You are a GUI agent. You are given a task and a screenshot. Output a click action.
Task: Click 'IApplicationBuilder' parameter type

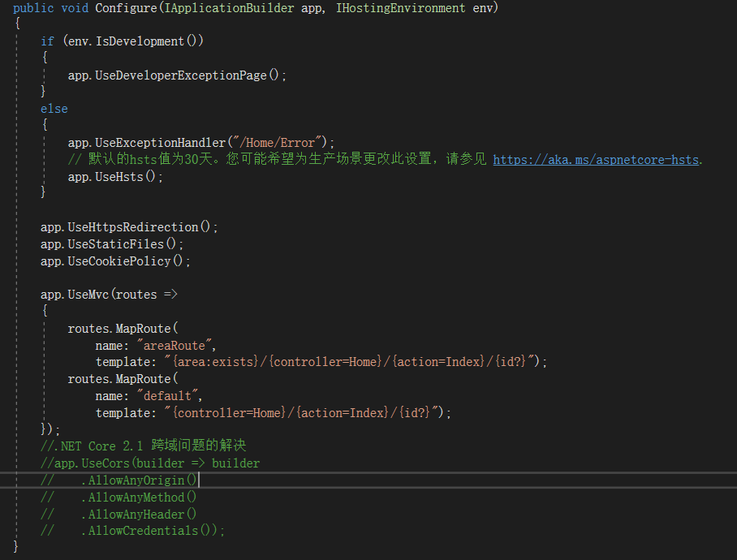point(229,8)
